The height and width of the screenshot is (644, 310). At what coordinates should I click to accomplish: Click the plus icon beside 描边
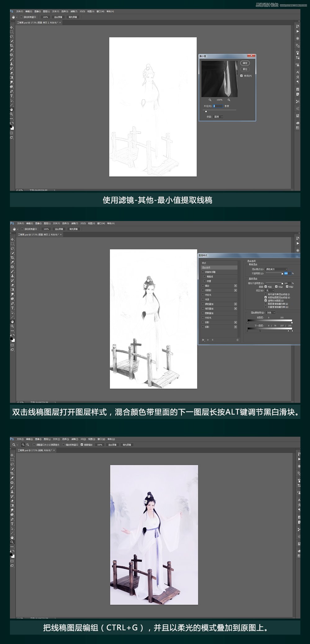(236, 286)
